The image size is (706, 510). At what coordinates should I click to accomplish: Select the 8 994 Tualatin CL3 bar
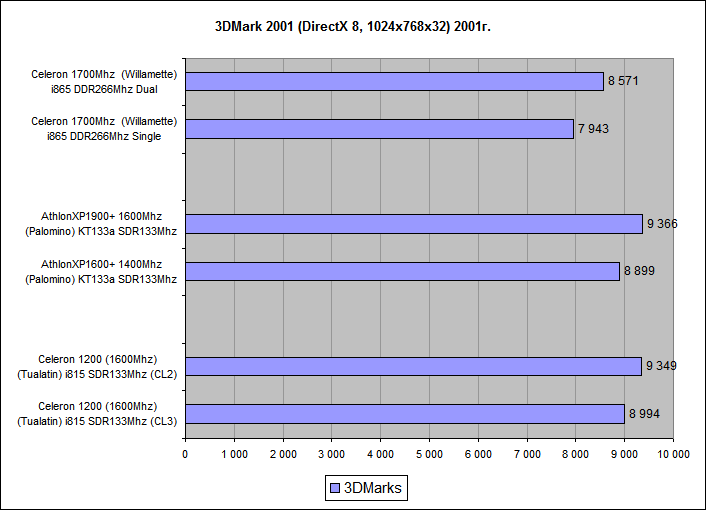(x=405, y=414)
